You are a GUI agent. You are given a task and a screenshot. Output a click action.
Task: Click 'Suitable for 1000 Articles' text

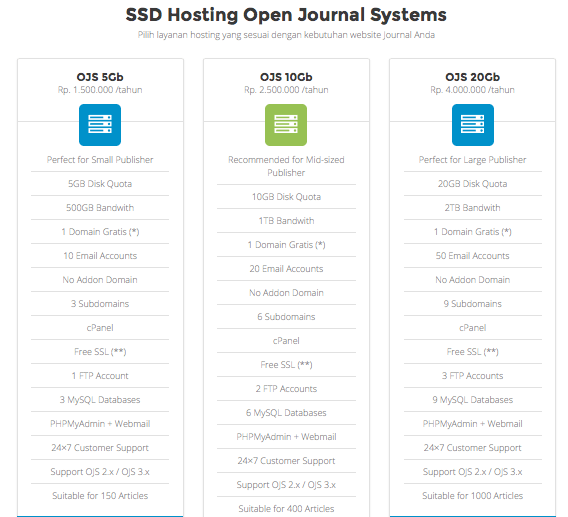pos(473,496)
